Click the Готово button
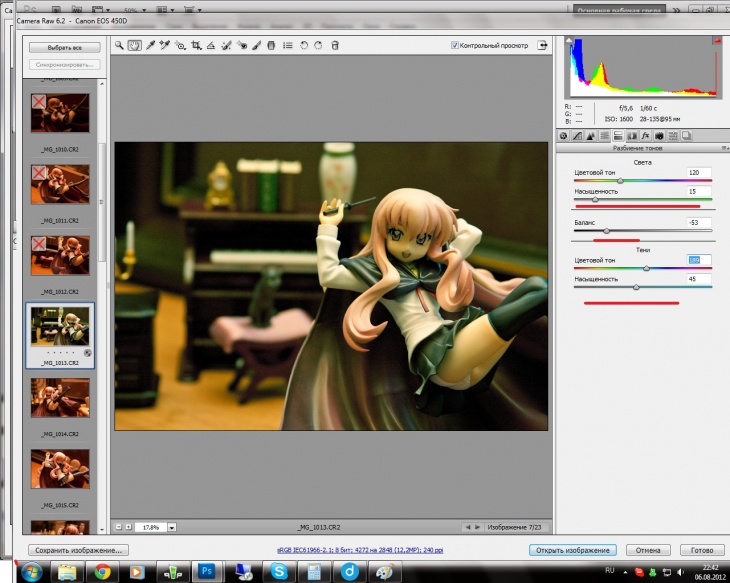 click(x=702, y=550)
